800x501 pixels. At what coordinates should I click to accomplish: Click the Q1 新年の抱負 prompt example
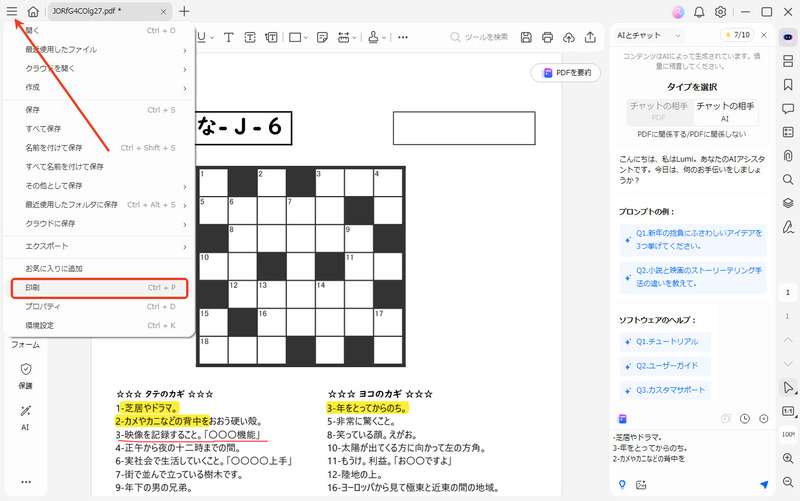[x=693, y=239]
